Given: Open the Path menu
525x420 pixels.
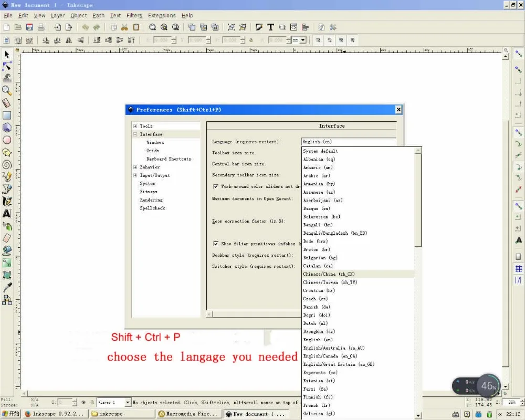Looking at the screenshot, I should coord(99,15).
